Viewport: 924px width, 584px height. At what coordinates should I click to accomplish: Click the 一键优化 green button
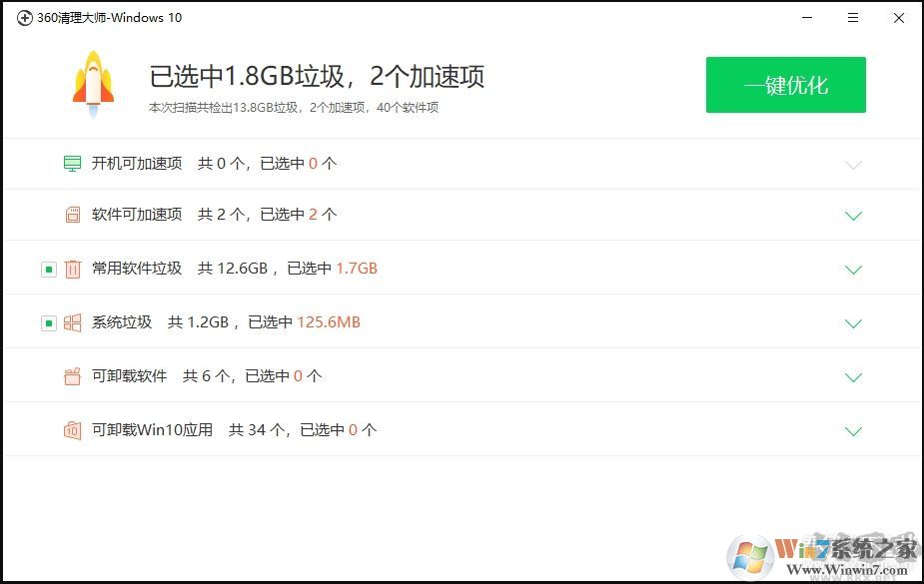[785, 85]
